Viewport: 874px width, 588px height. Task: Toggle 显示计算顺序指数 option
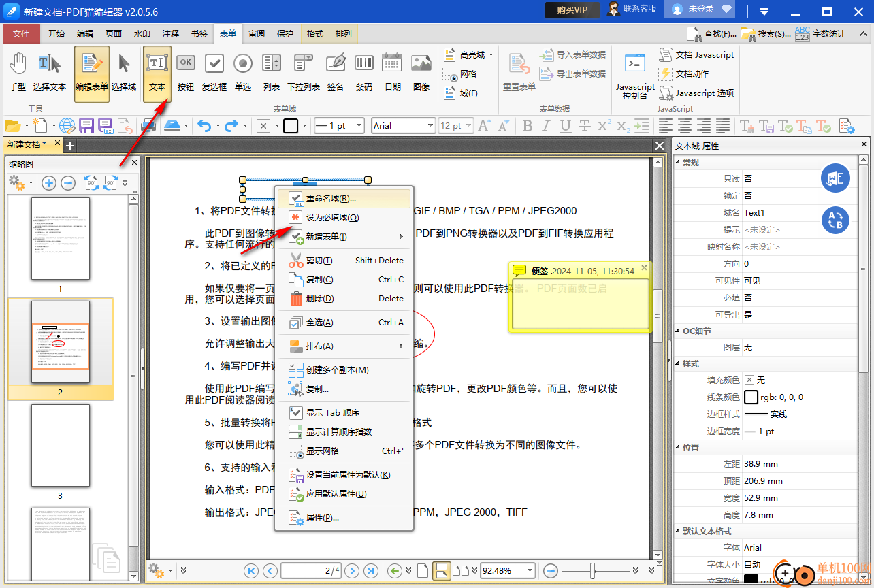tap(344, 431)
